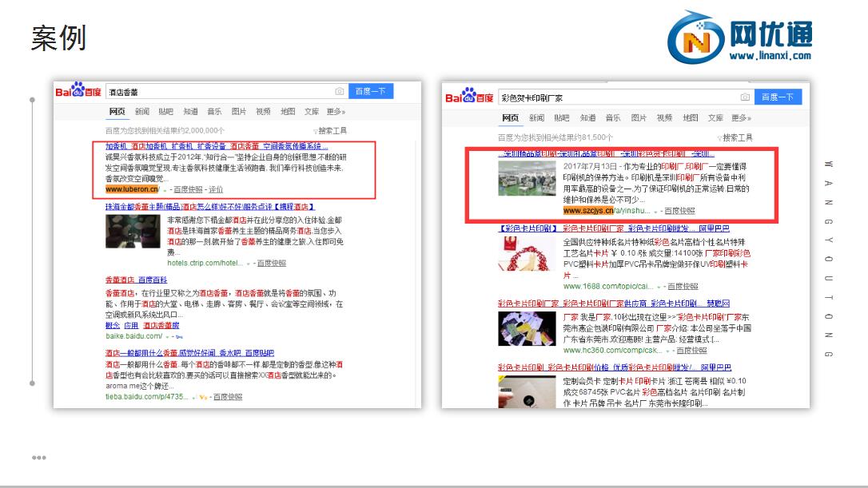Open the 彩色卡片印刷厂家 慧聪网 result title
Image resolution: width=868 pixels, height=488 pixels.
click(x=613, y=304)
